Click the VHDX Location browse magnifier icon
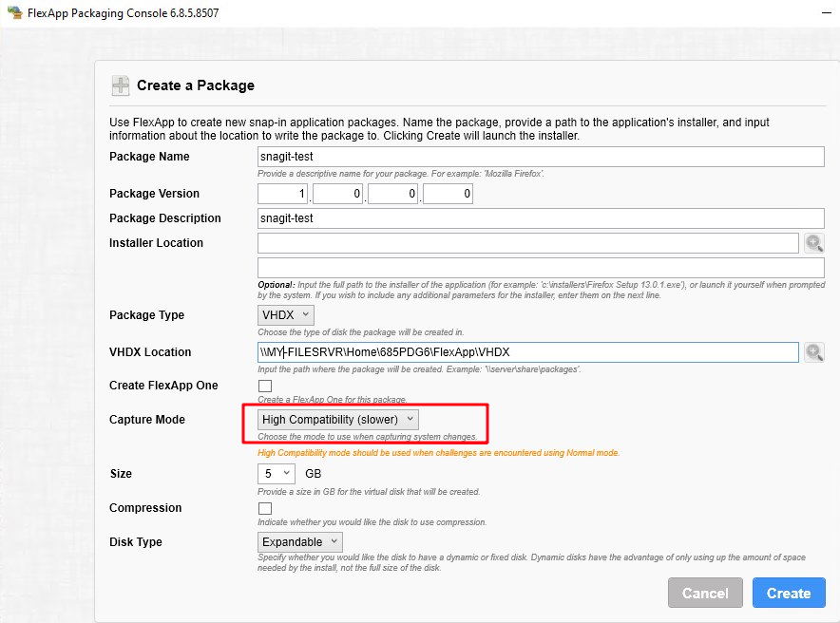 pyautogui.click(x=814, y=352)
